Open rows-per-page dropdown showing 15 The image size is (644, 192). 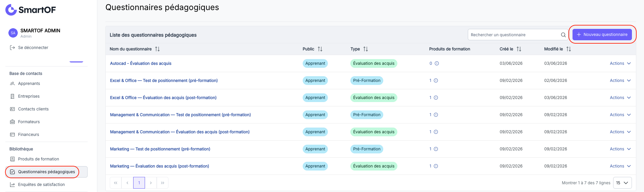click(622, 183)
